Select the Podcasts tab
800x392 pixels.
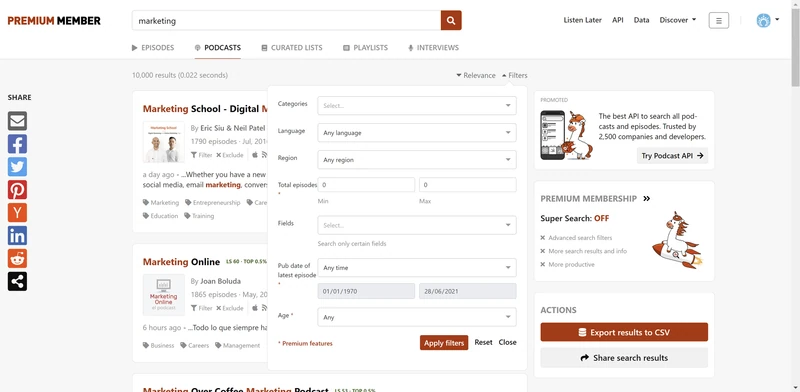tap(218, 47)
